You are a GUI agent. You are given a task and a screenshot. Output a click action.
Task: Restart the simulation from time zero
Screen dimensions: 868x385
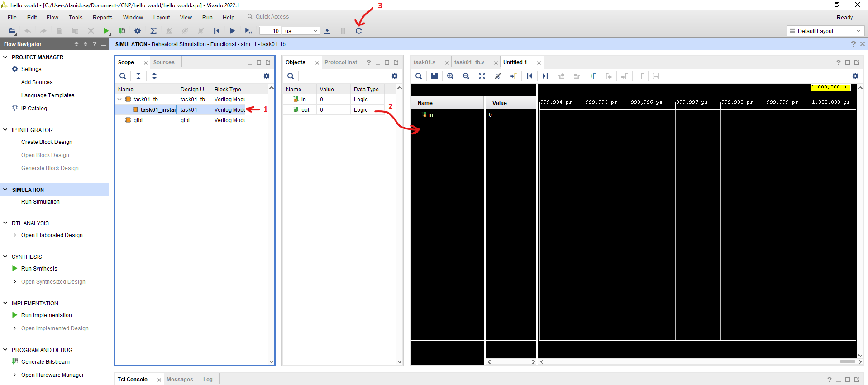coord(217,31)
